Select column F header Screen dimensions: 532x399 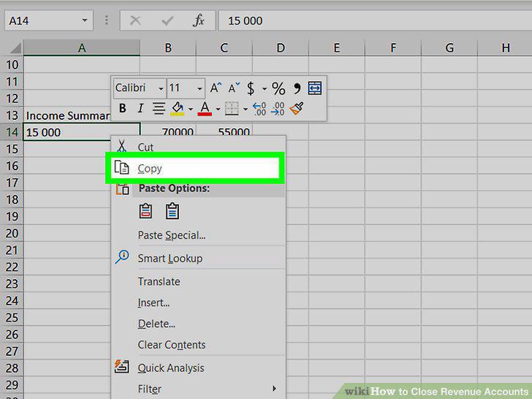393,47
